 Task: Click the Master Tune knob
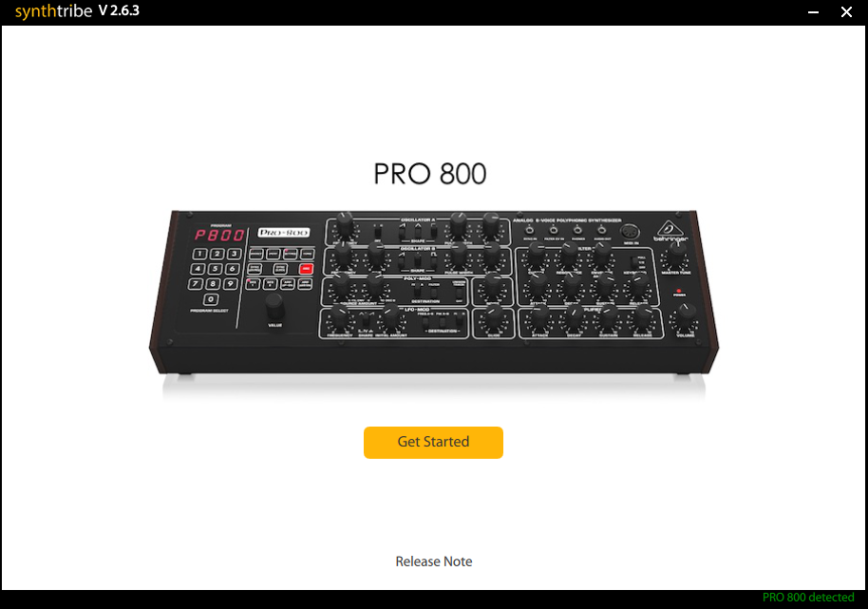tap(675, 254)
